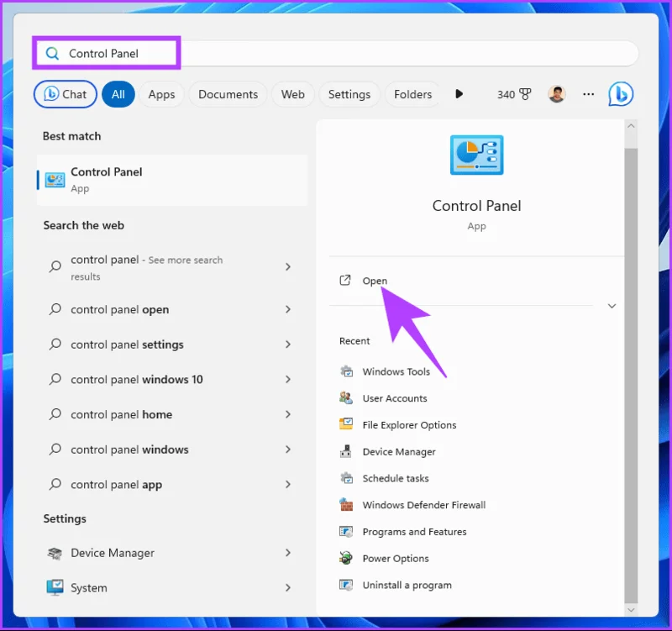This screenshot has height=631, width=672.
Task: Click 'control panel windows' web suggestion text
Action: coord(129,450)
